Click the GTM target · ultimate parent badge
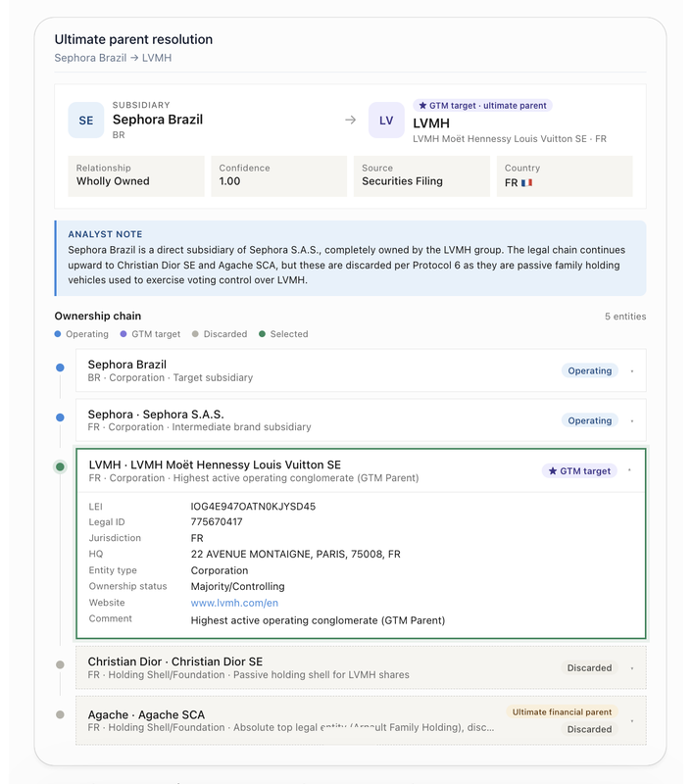The height and width of the screenshot is (784, 692). (x=482, y=106)
